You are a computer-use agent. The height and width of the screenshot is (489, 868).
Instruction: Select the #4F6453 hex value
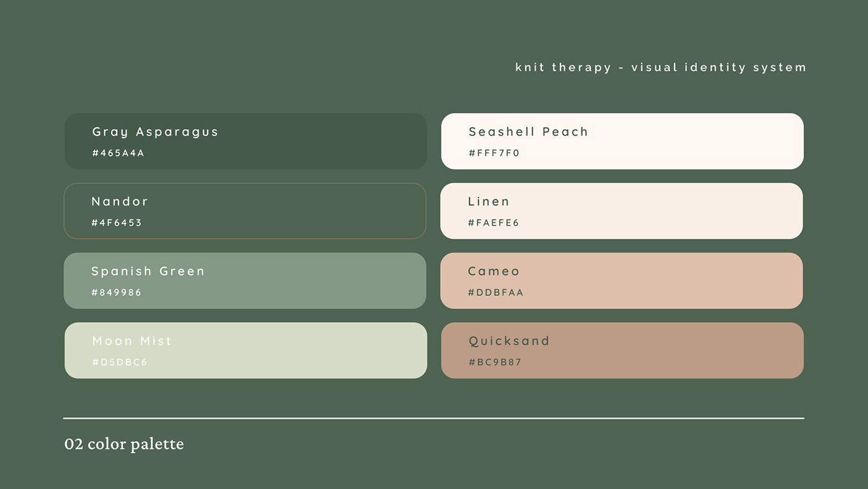tap(117, 223)
